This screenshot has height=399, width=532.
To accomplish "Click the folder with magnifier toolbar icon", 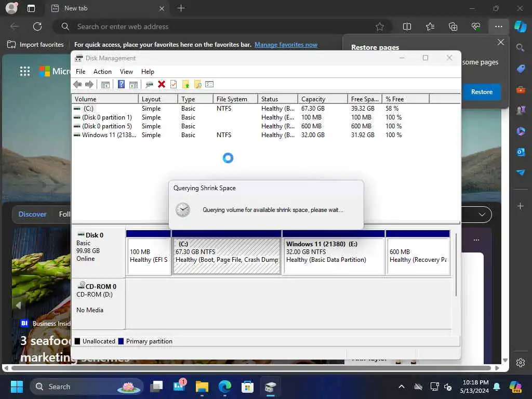I will tap(198, 84).
